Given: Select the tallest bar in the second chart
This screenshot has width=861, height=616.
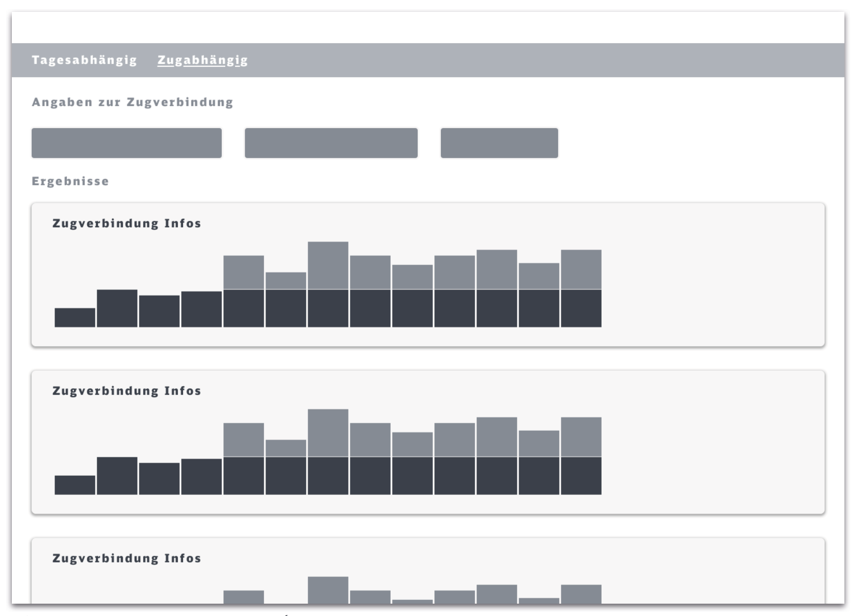Looking at the screenshot, I should 328,452.
